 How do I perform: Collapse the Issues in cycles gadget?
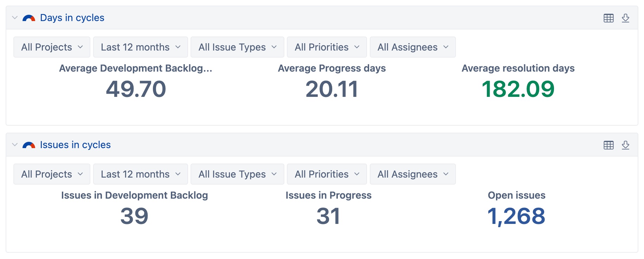tap(15, 145)
